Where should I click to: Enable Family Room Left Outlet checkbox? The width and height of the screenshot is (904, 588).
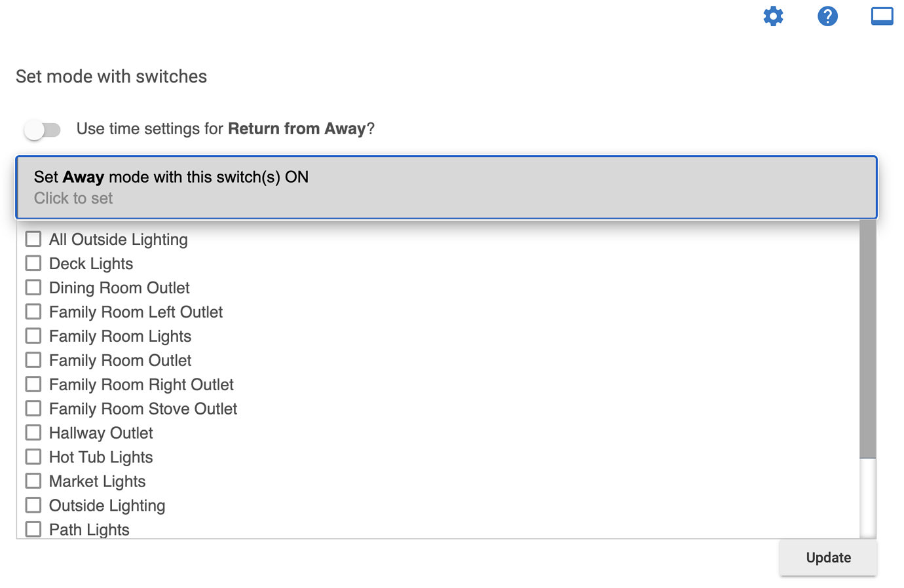(x=33, y=312)
